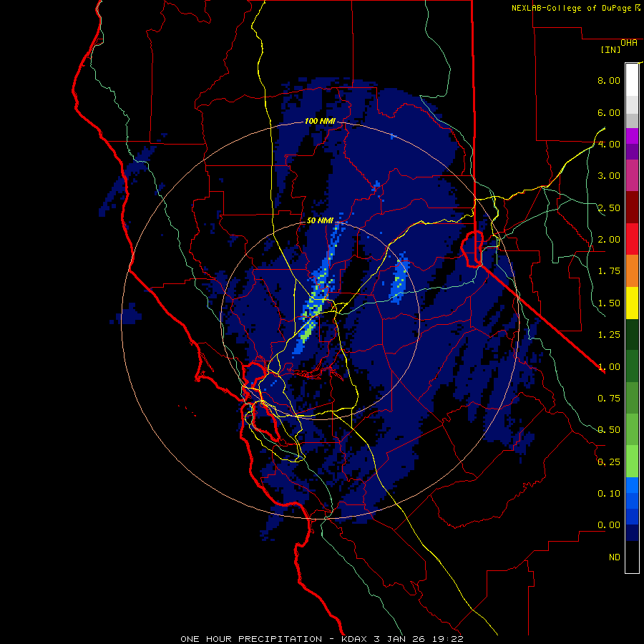
Task: Pick the light blue swatch in the color scale
Action: pyautogui.click(x=632, y=485)
